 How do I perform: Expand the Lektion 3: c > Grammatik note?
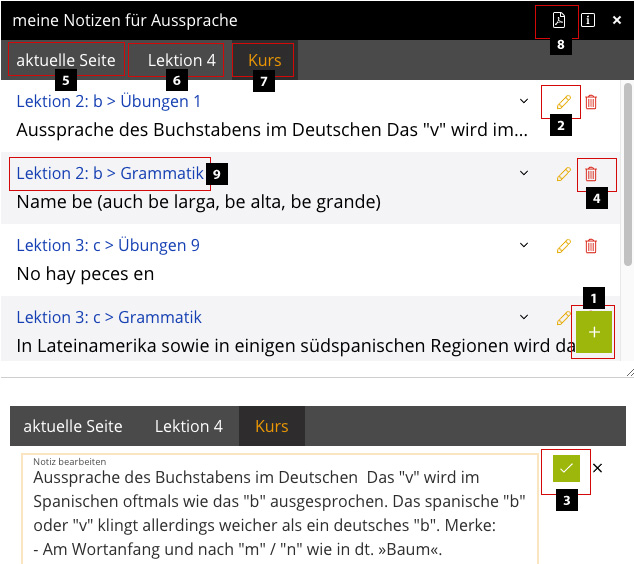524,317
